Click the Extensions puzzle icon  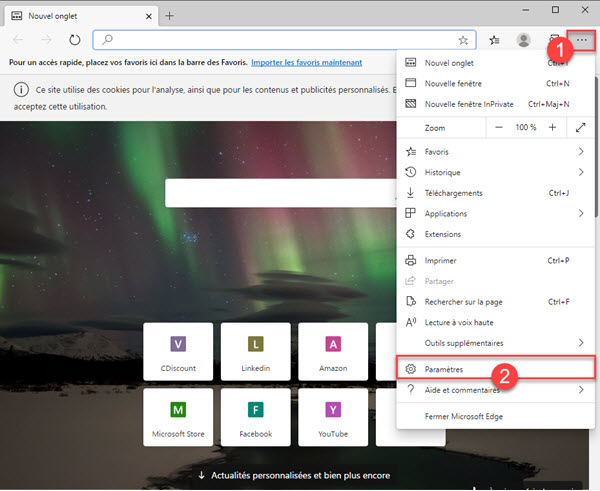coord(411,234)
